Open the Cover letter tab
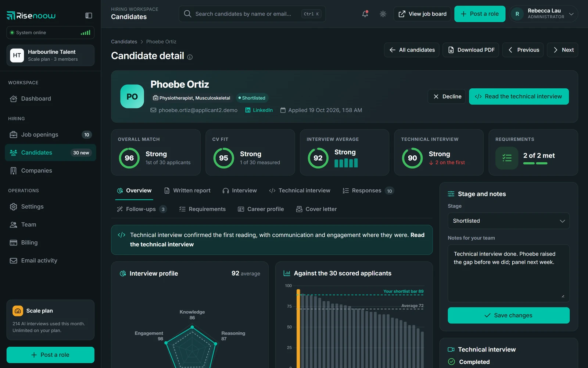Viewport: 588px width, 368px height. [x=316, y=209]
